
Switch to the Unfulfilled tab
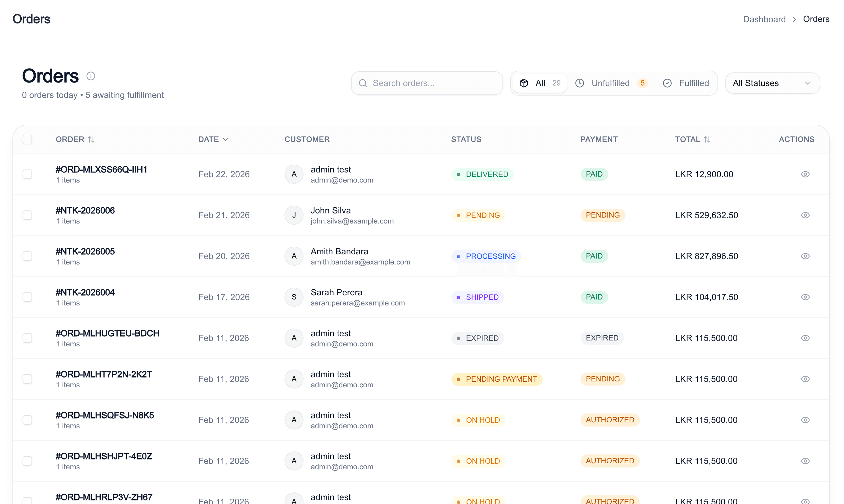pos(611,83)
